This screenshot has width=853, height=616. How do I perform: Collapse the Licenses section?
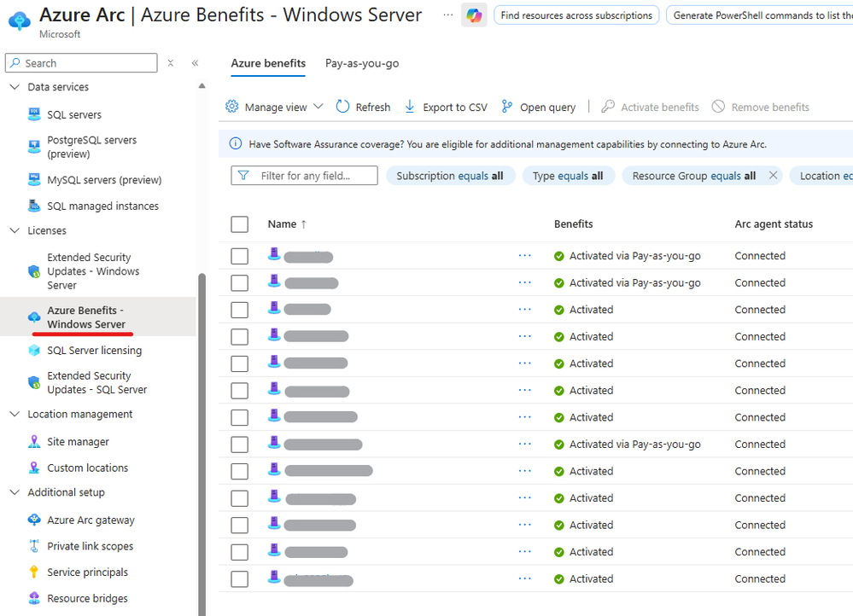(15, 230)
